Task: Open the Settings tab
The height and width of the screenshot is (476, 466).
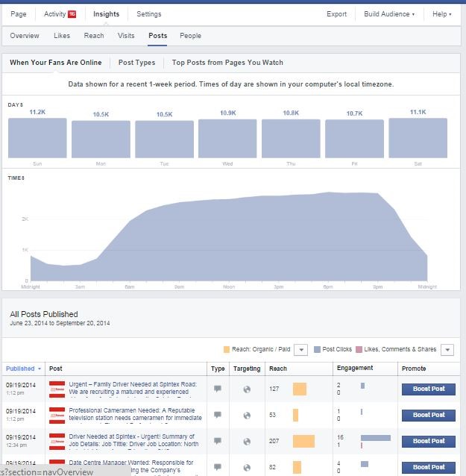Action: coord(149,14)
